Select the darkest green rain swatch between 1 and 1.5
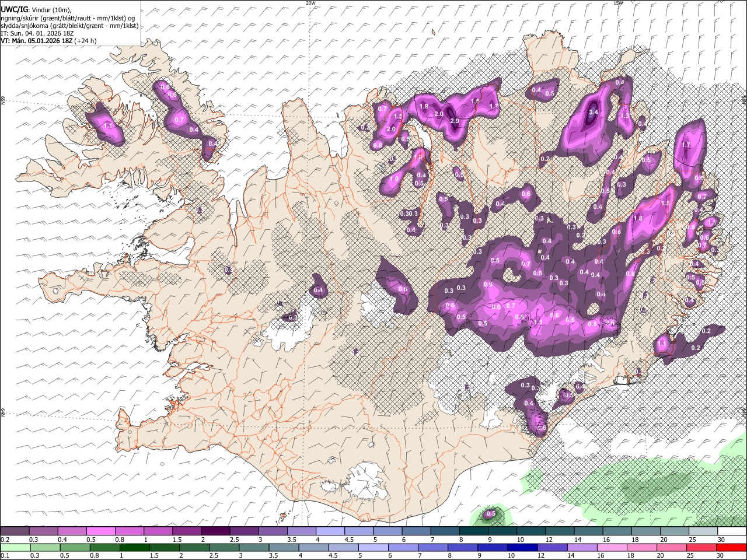 click(135, 548)
